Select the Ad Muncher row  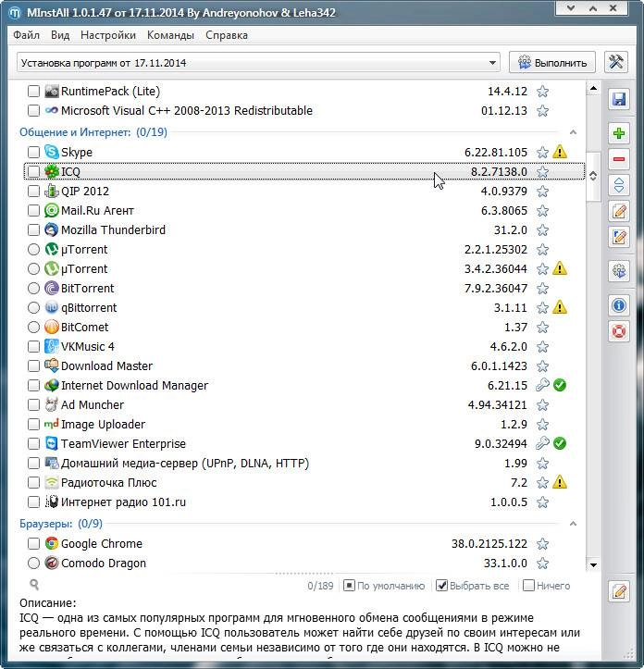[303, 405]
